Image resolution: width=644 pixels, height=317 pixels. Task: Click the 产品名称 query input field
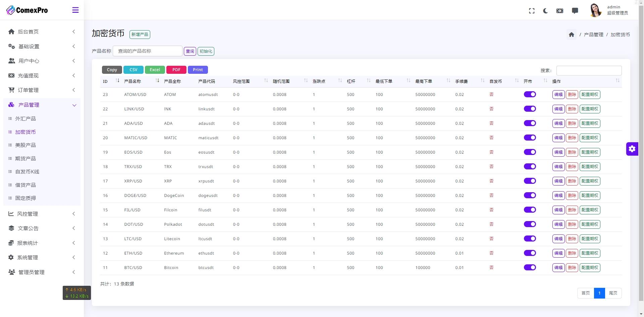tap(148, 51)
